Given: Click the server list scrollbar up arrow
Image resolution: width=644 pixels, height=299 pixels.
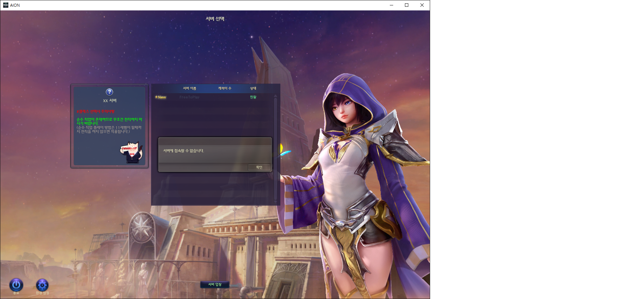Looking at the screenshot, I should (275, 96).
